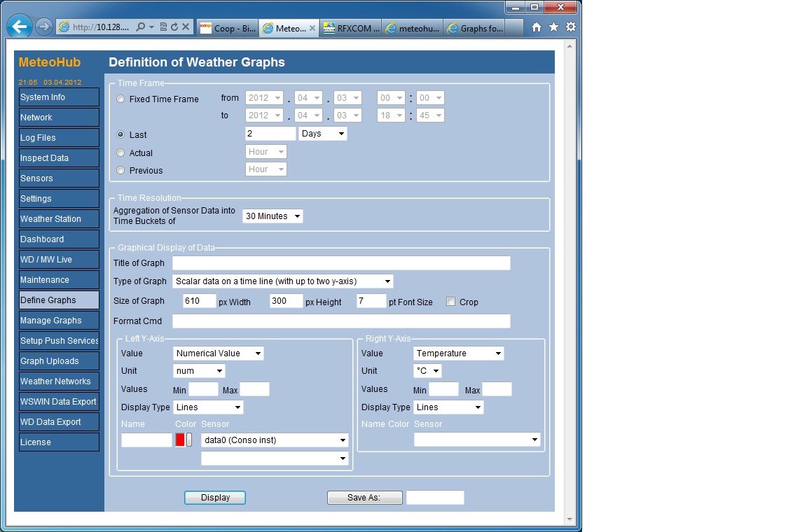
Task: Open the data0 (Conso inst) sensor dropdown
Action: (x=275, y=440)
